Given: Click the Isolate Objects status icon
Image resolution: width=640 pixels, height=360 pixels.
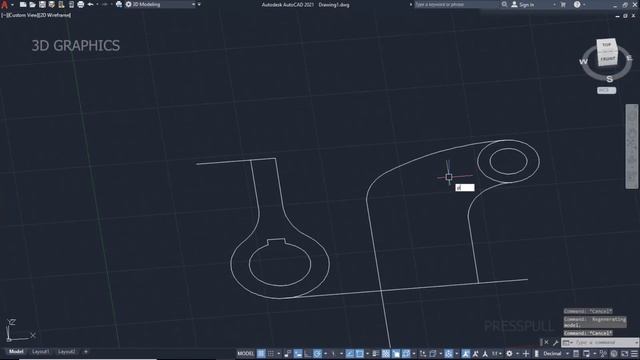Looking at the screenshot, I should pyautogui.click(x=603, y=353).
